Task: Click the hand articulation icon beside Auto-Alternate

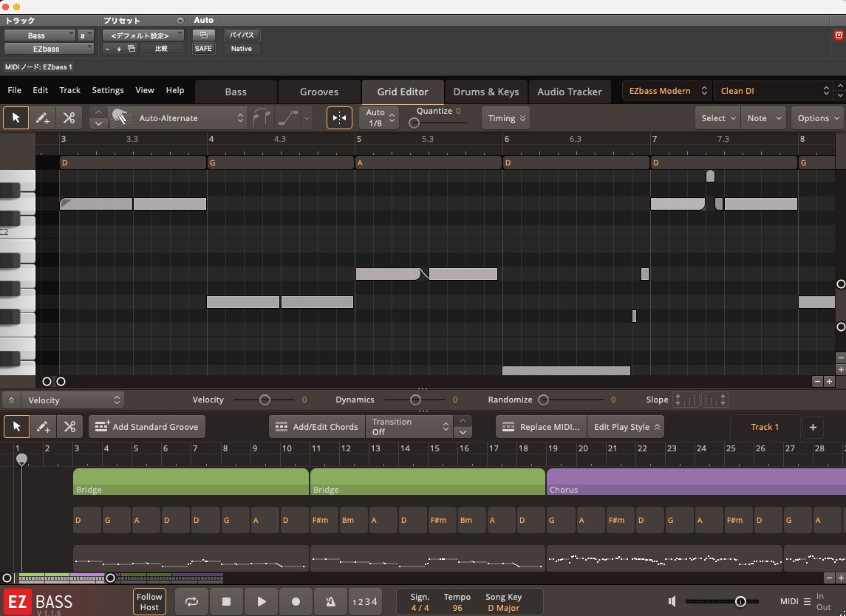Action: tap(121, 117)
